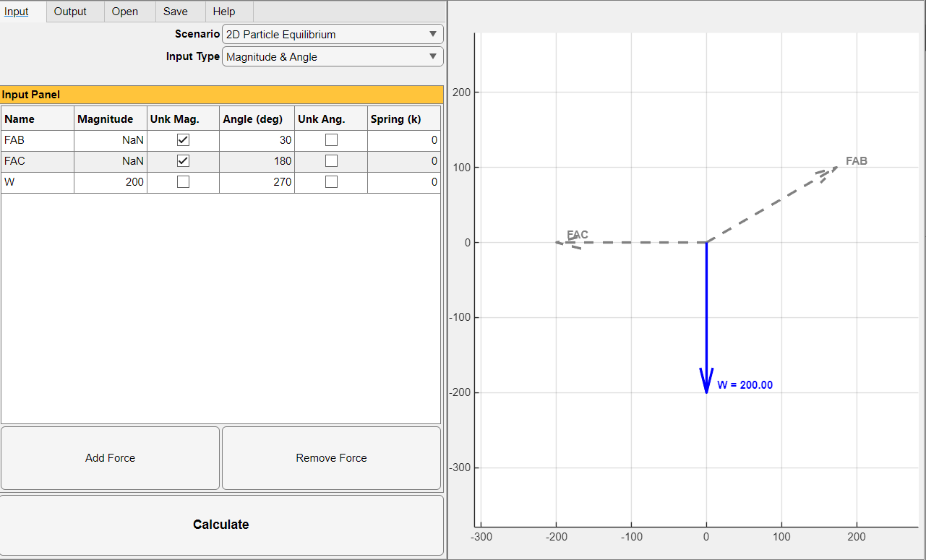Edit the W angle value 270

pos(257,182)
